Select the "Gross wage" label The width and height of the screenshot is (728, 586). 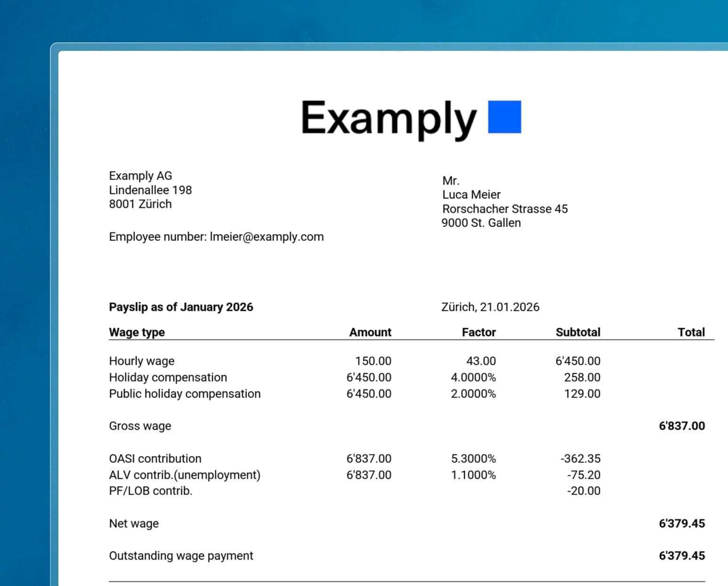140,426
